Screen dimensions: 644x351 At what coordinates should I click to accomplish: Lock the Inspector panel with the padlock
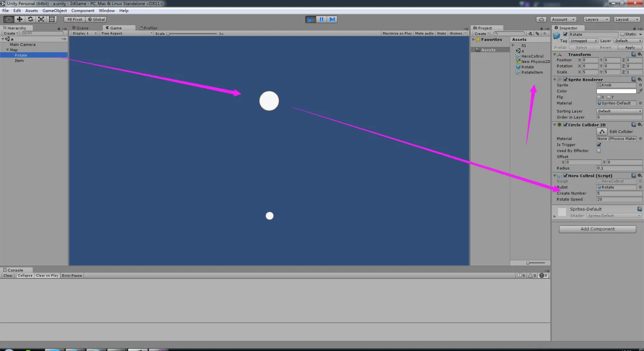pos(634,28)
